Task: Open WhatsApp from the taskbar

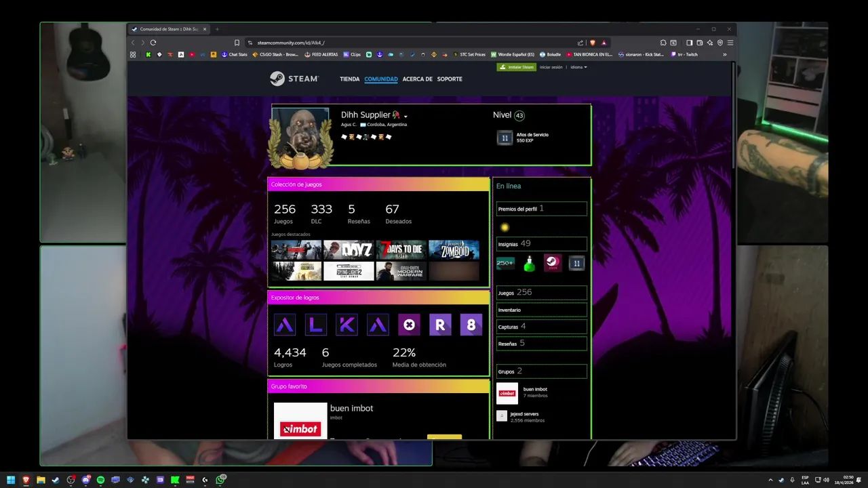Action: point(220,480)
